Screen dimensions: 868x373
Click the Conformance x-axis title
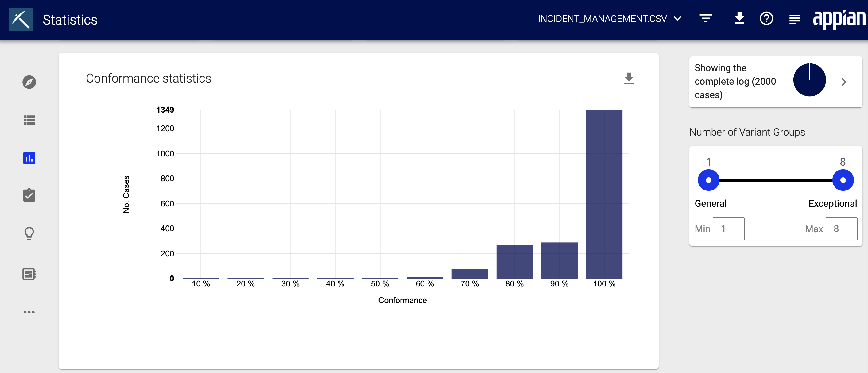tap(402, 300)
